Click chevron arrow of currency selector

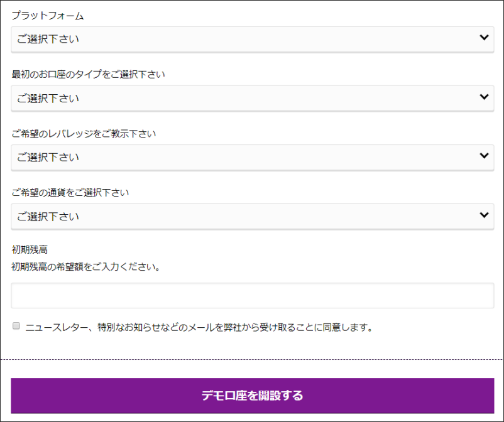pyautogui.click(x=484, y=215)
